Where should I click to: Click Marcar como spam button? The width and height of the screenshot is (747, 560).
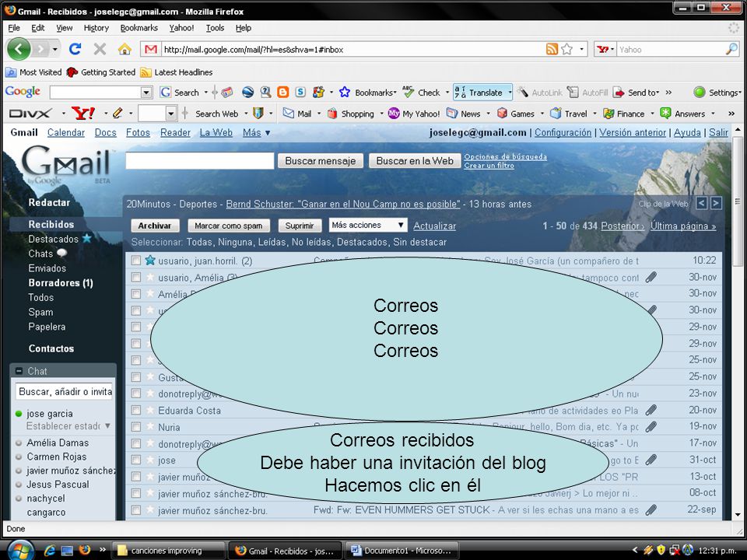click(x=229, y=226)
